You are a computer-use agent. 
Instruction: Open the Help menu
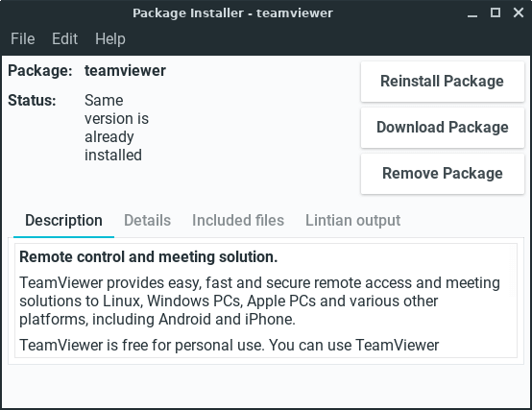pyautogui.click(x=109, y=38)
